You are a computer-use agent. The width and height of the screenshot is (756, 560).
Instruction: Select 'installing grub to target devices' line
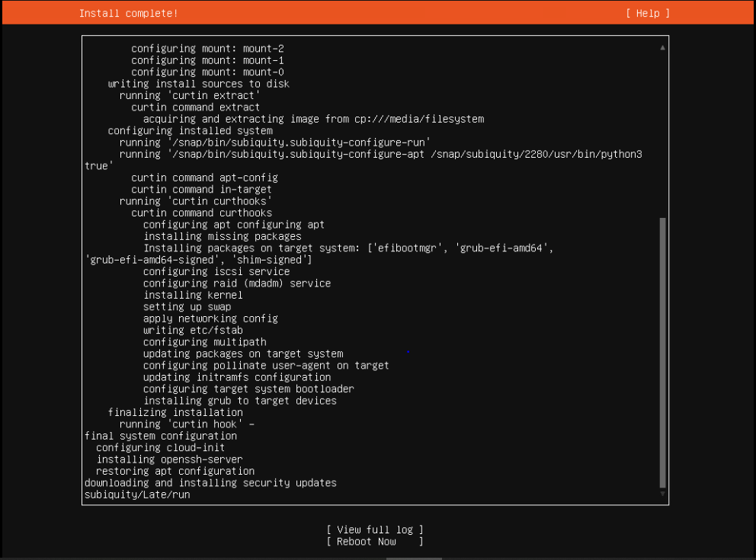(x=239, y=401)
